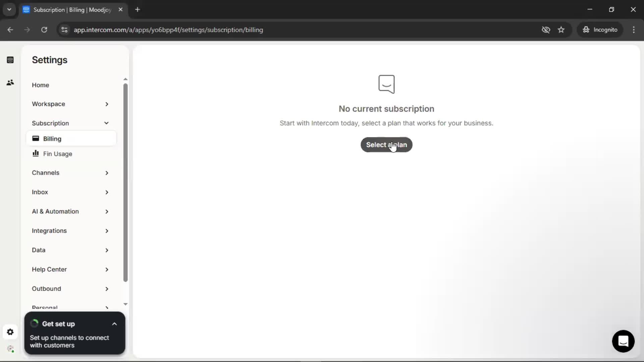The width and height of the screenshot is (644, 362).
Task: Click the Billing card icon
Action: [x=36, y=138]
